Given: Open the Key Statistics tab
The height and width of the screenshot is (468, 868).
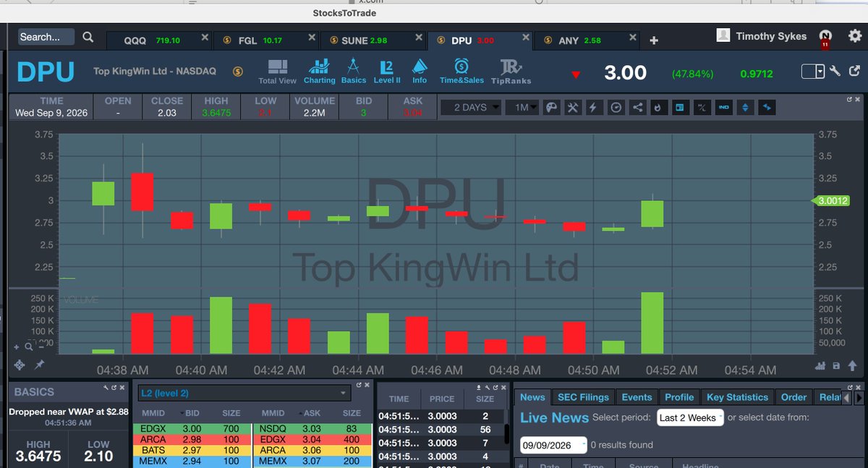Looking at the screenshot, I should click(x=737, y=397).
